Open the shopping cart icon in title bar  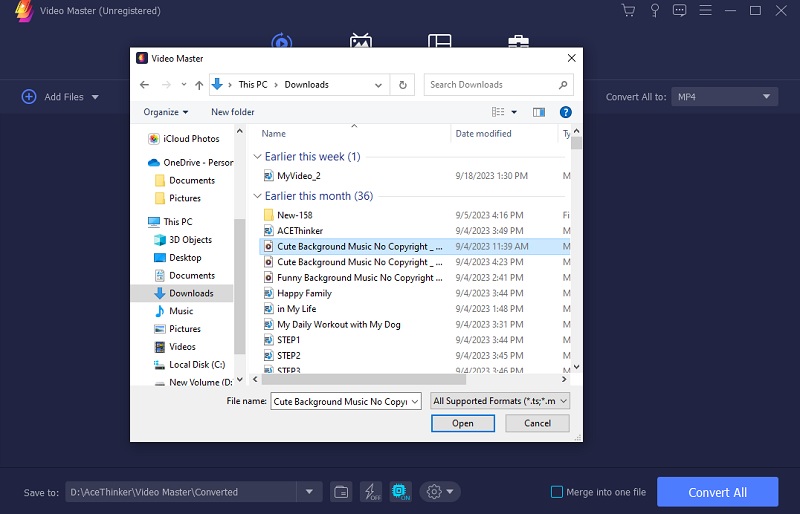[x=628, y=10]
